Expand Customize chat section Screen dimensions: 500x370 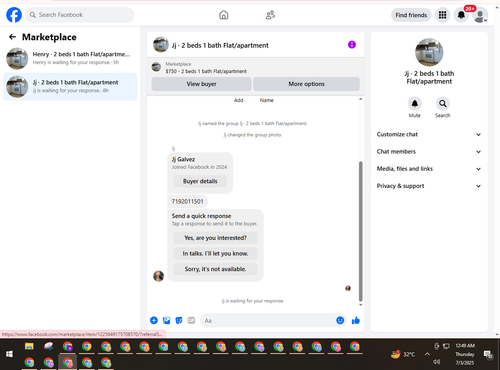pos(429,134)
